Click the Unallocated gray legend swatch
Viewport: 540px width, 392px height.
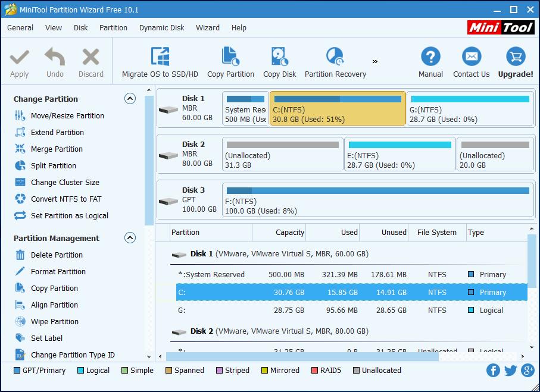point(356,371)
